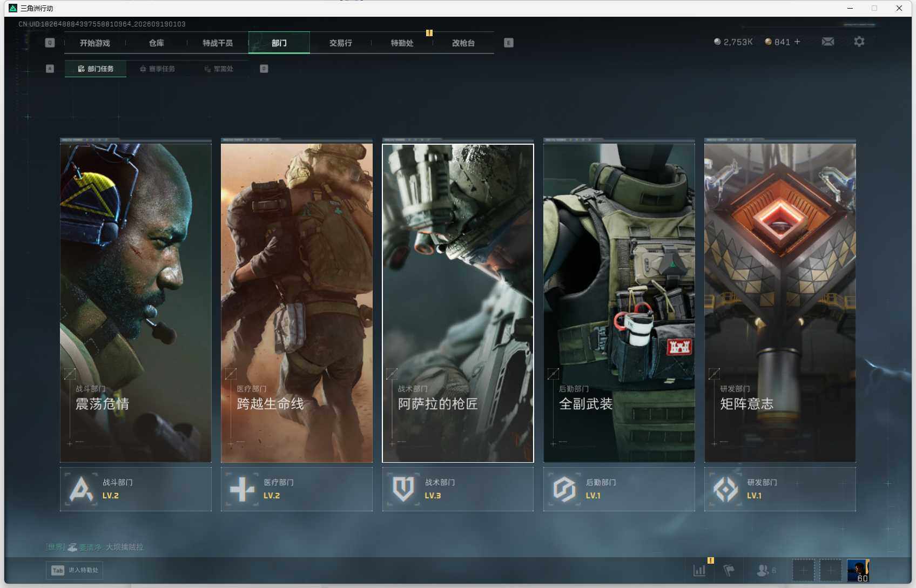This screenshot has width=916, height=588.
Task: Click the 2,753K currency coin icon
Action: pyautogui.click(x=717, y=42)
